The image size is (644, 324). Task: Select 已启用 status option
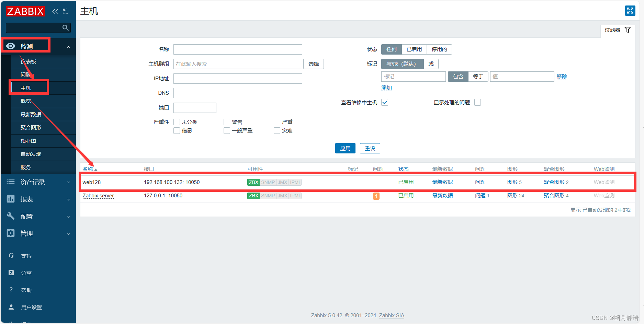click(414, 49)
